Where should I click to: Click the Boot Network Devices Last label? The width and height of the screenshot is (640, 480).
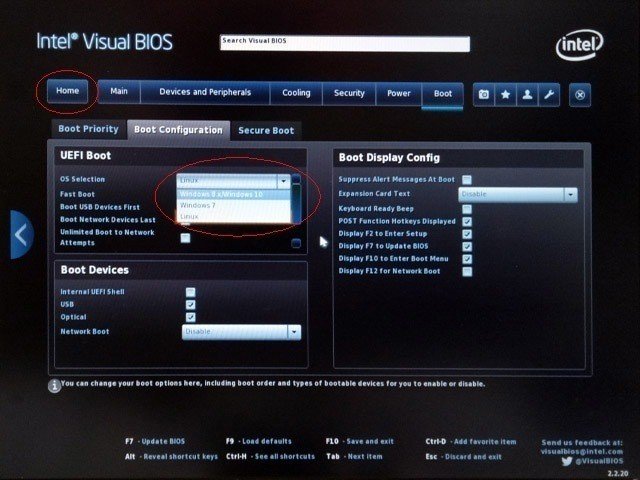click(x=108, y=220)
